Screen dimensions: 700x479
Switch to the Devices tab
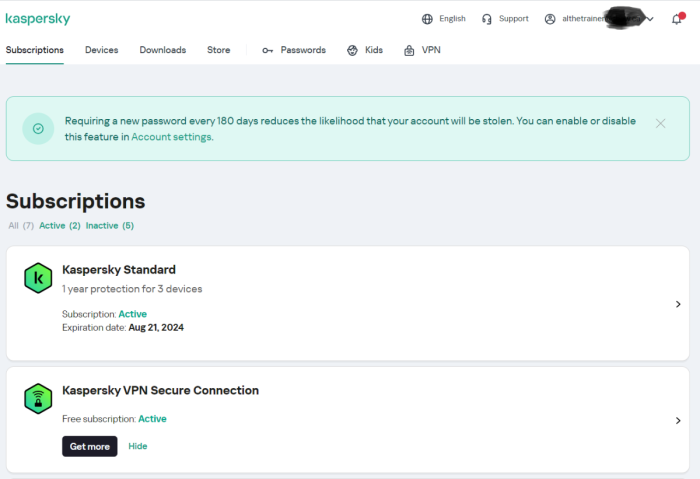coord(101,50)
